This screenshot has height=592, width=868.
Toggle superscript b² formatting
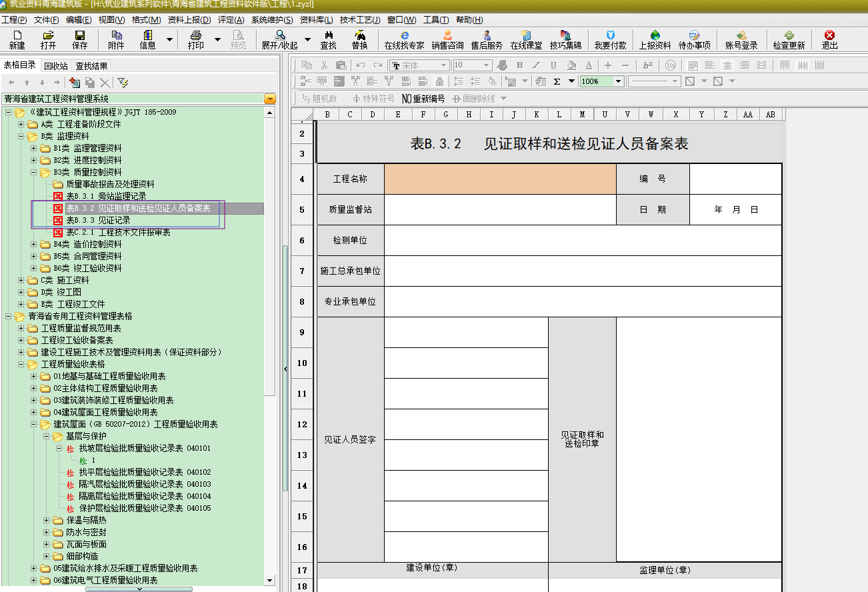[x=647, y=65]
